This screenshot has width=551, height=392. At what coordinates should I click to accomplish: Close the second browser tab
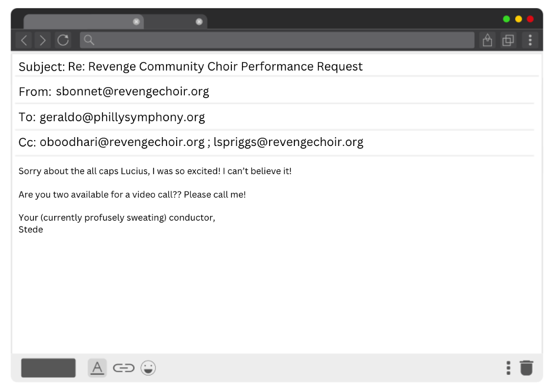pos(199,22)
